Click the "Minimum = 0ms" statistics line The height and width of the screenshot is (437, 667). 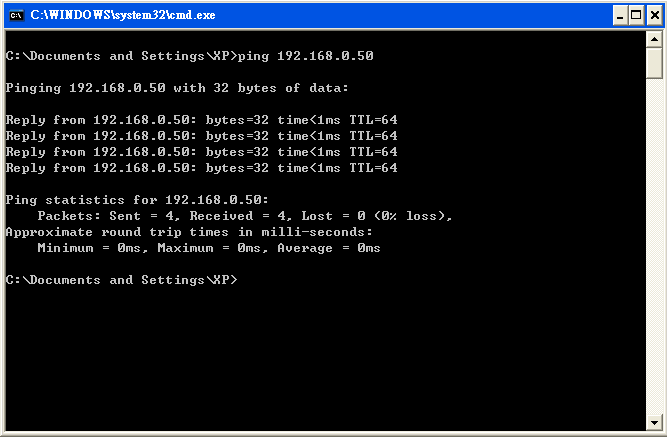click(209, 248)
